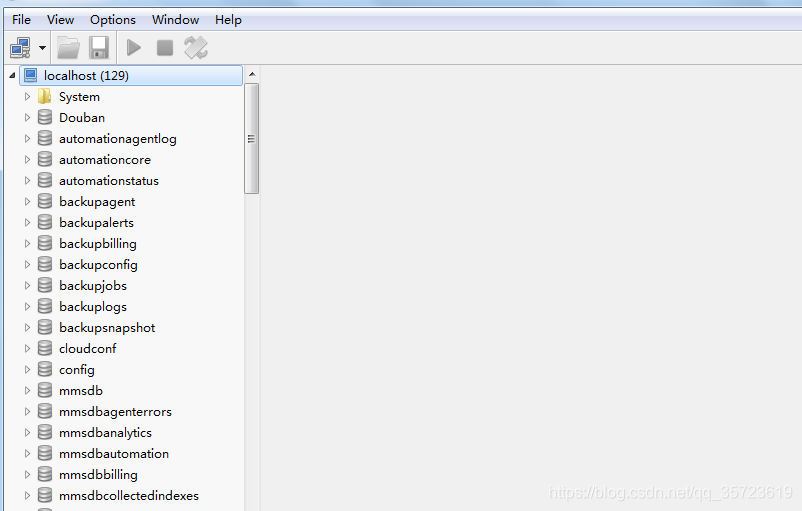The image size is (802, 511).
Task: Open the Window menu
Action: coord(175,20)
